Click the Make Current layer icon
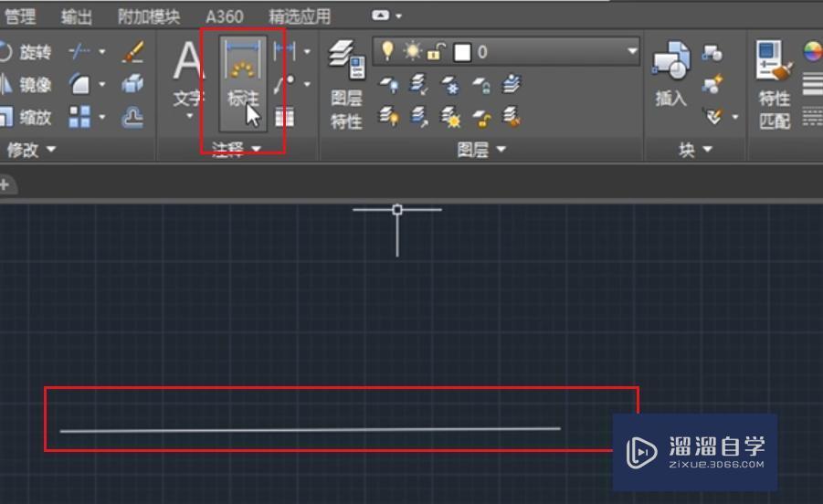This screenshot has height=504, width=823. 512,84
